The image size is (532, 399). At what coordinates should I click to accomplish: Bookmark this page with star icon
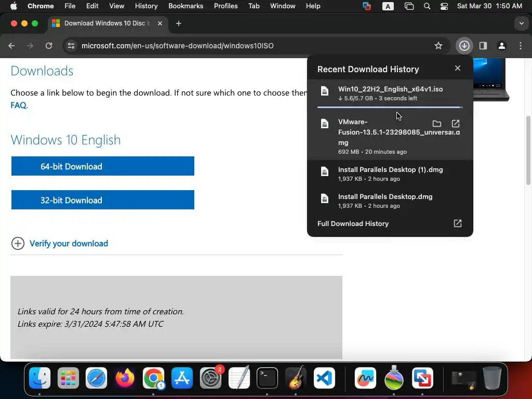tap(438, 46)
